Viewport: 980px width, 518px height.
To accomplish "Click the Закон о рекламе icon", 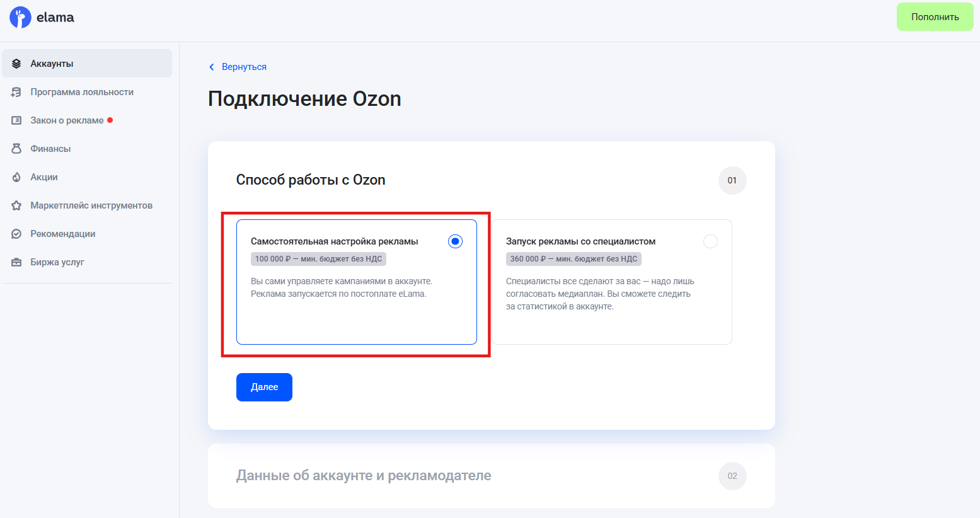I will click(x=16, y=120).
